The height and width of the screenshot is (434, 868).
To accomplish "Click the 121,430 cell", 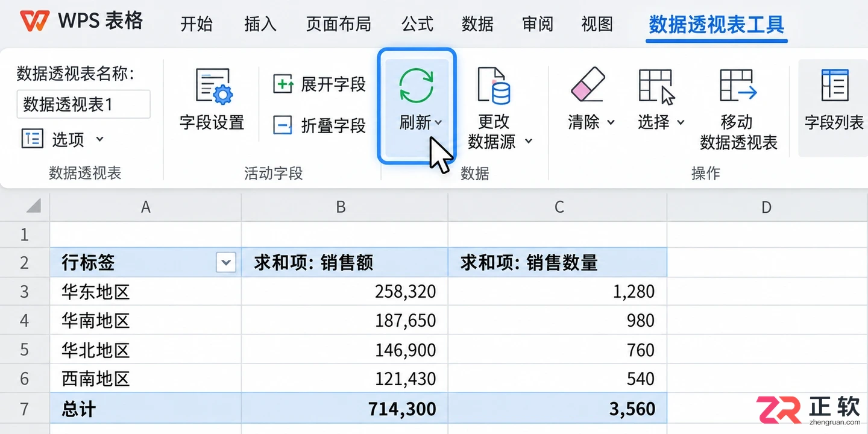I will click(344, 379).
